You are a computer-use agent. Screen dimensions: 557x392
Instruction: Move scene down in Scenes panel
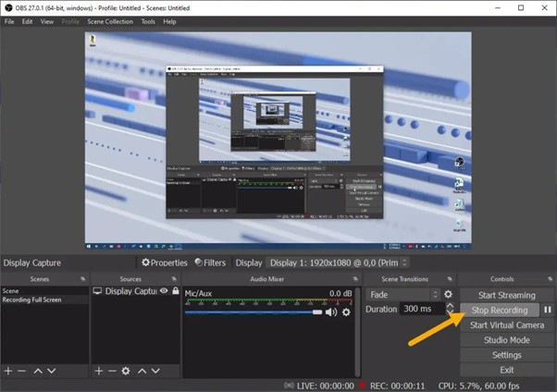pyautogui.click(x=52, y=371)
